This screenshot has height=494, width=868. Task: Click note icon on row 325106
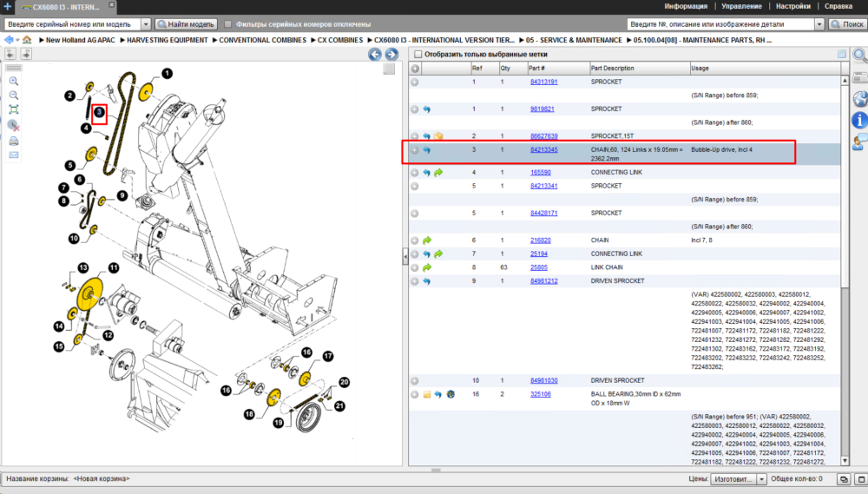[x=427, y=394]
